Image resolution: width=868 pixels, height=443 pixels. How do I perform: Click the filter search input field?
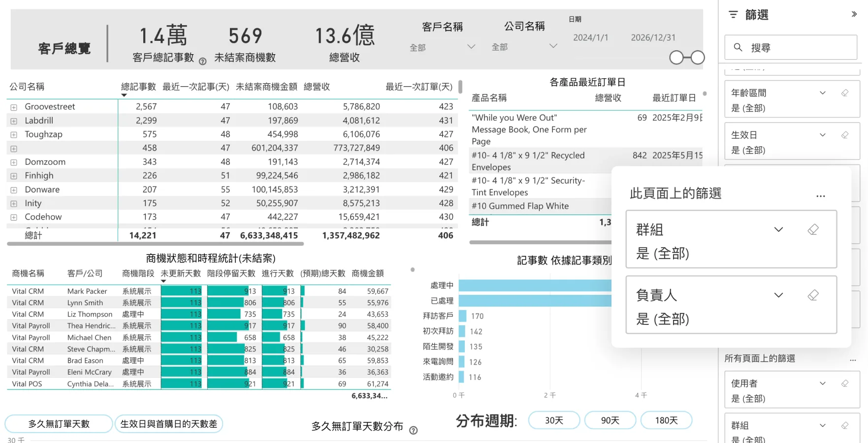point(791,48)
